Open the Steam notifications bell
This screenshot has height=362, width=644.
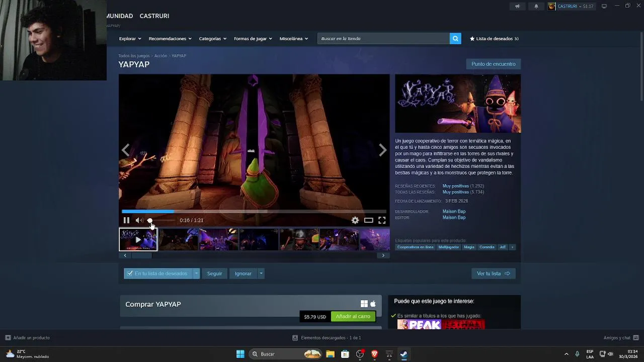click(x=536, y=6)
